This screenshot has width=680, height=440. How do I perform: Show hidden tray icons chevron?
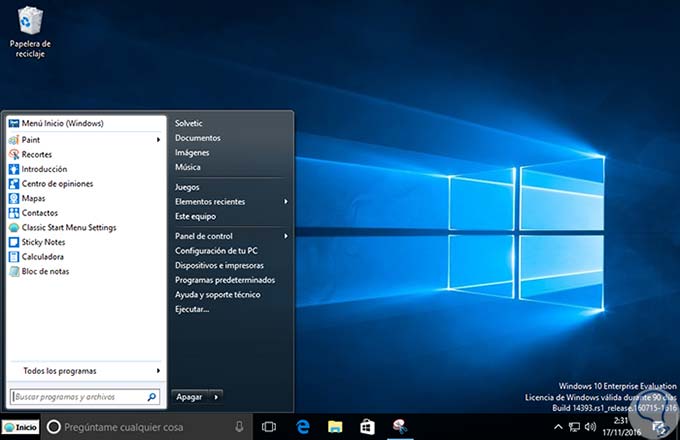tap(559, 427)
